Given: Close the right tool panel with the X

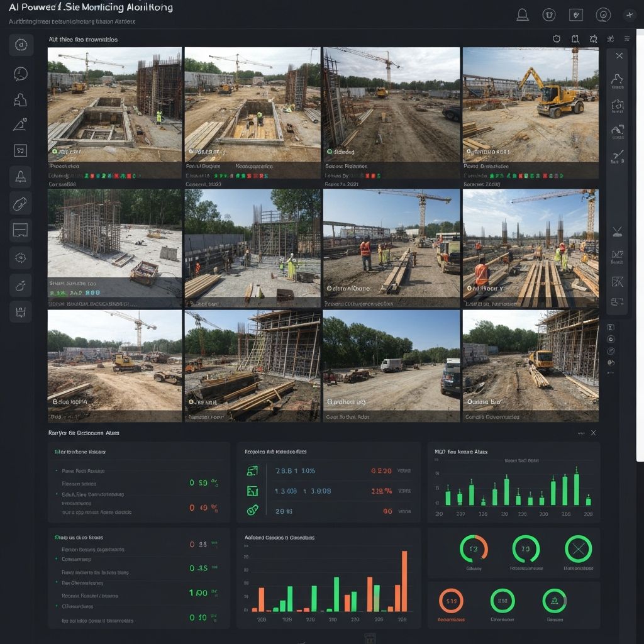Looking at the screenshot, I should click(619, 56).
